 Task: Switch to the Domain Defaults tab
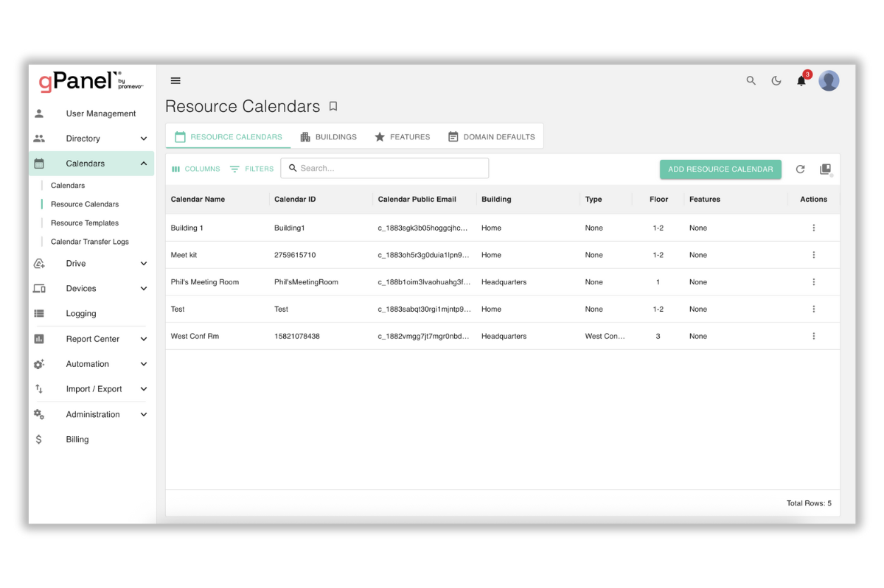492,137
